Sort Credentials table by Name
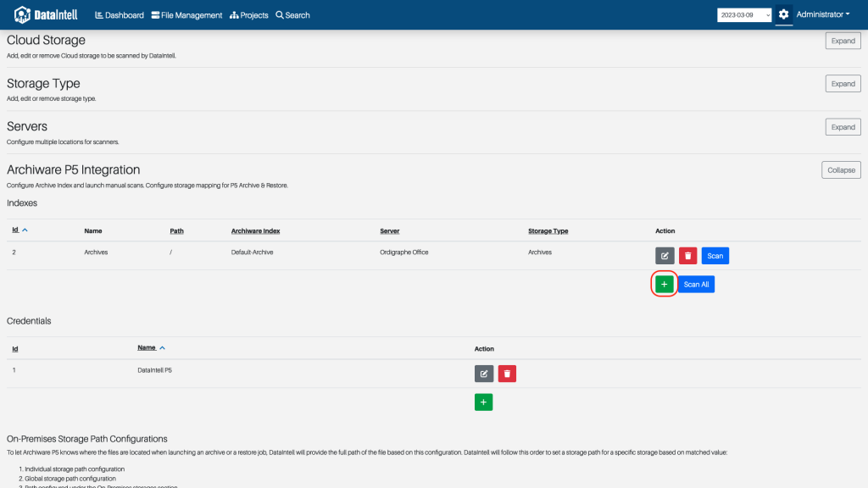The image size is (868, 488). 151,347
